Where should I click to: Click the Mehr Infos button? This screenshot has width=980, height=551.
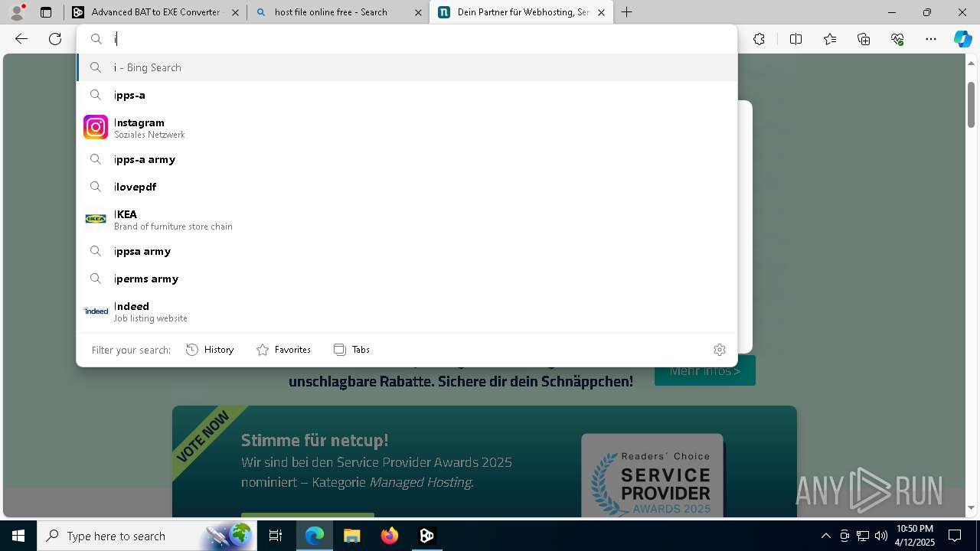[705, 371]
